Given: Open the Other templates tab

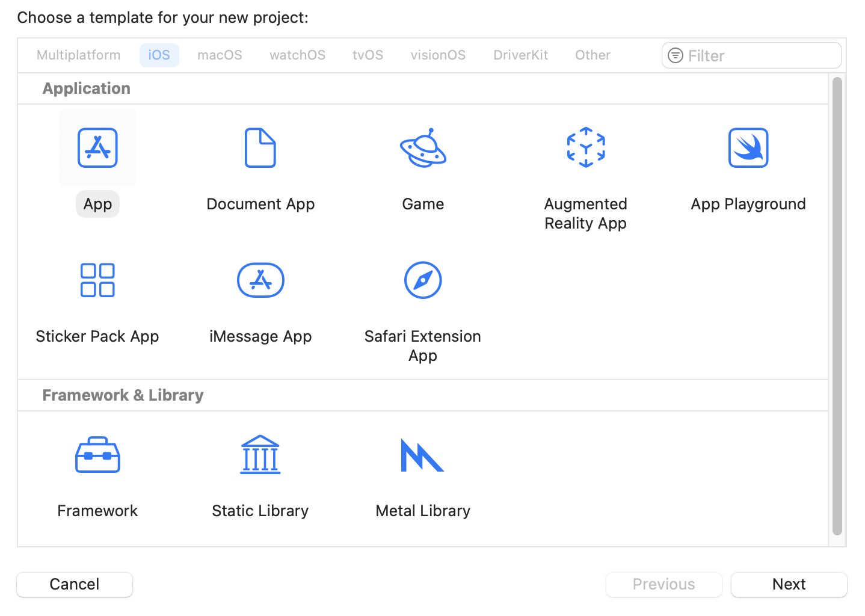Looking at the screenshot, I should pos(593,55).
